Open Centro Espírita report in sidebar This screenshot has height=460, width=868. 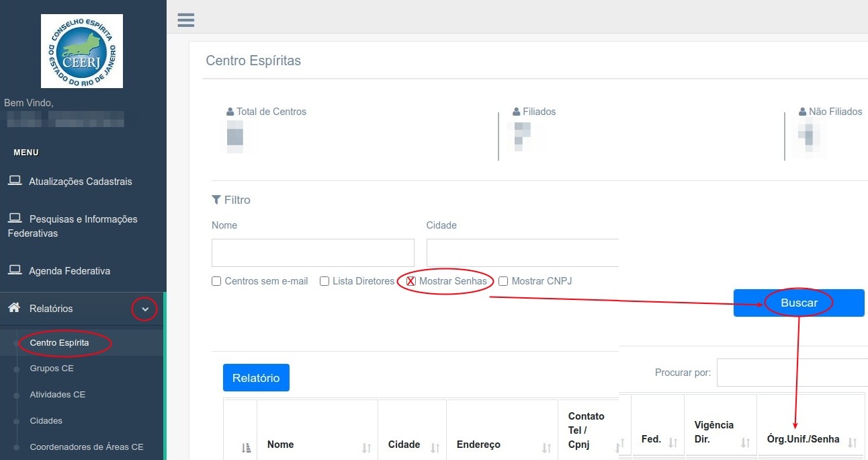(59, 342)
